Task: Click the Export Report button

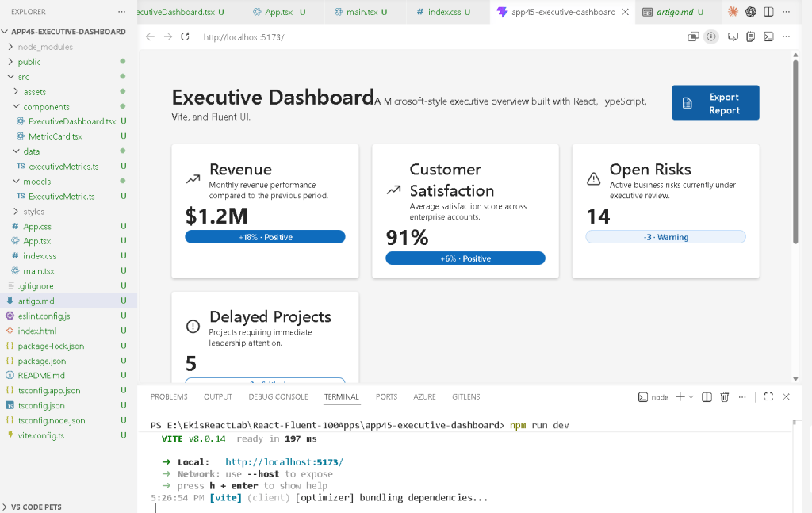Action: [x=715, y=103]
